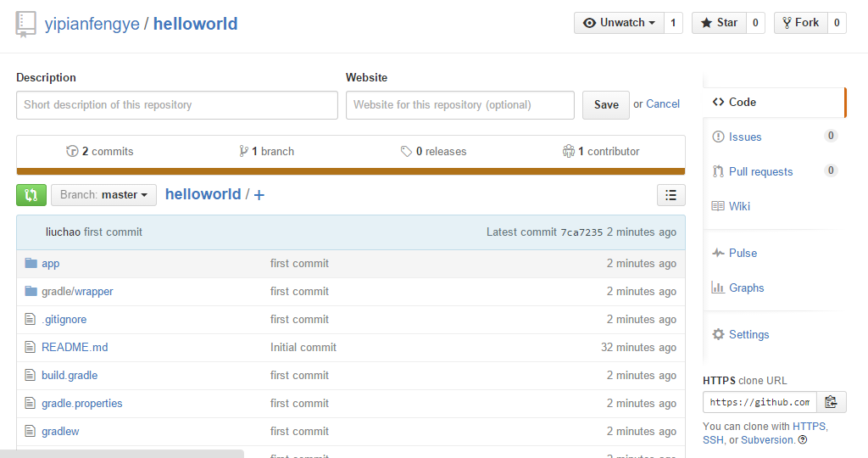Viewport: 868px width, 458px height.
Task: Open the Branch: master dropdown
Action: [104, 195]
